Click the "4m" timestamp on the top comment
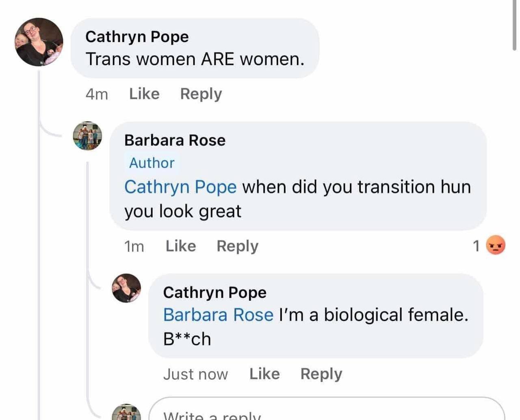 (97, 94)
